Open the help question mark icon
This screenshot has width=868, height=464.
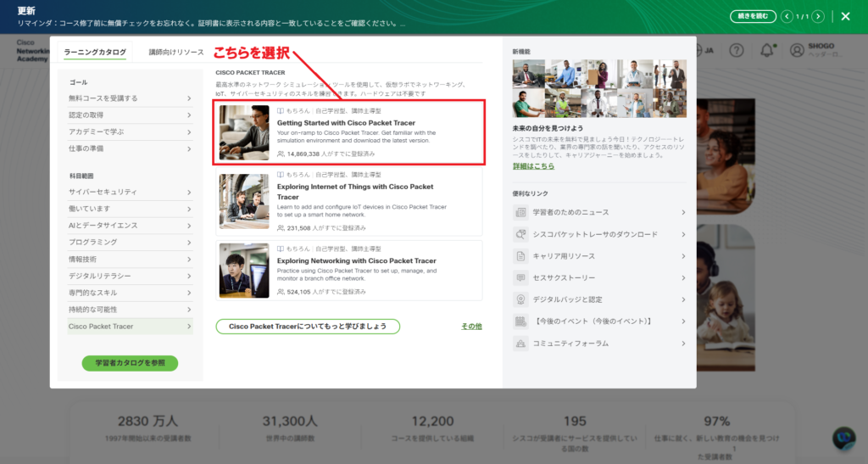(737, 50)
